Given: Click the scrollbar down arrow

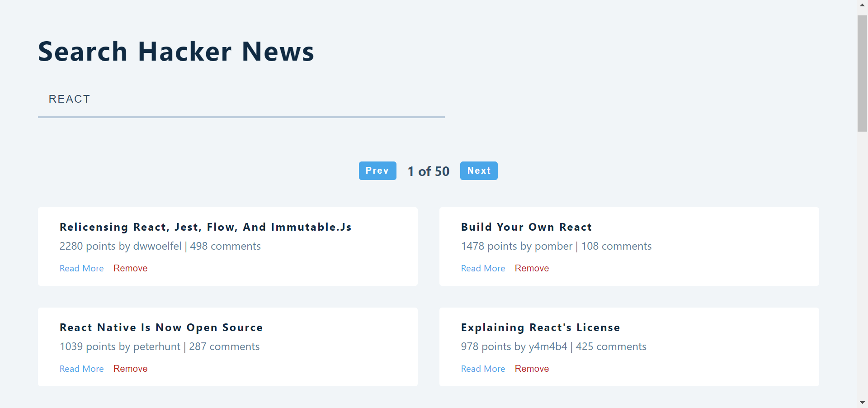Looking at the screenshot, I should click(862, 403).
